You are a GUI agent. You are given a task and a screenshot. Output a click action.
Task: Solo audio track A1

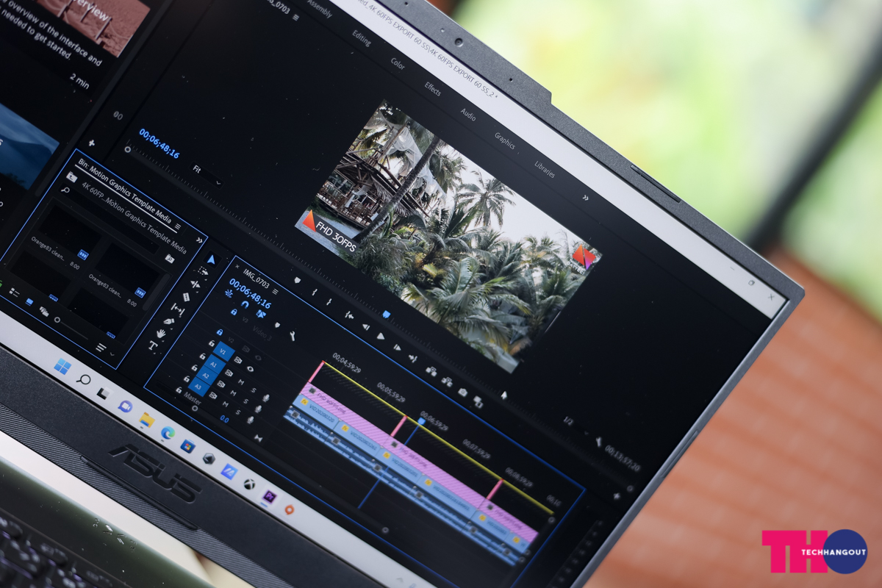point(254,390)
